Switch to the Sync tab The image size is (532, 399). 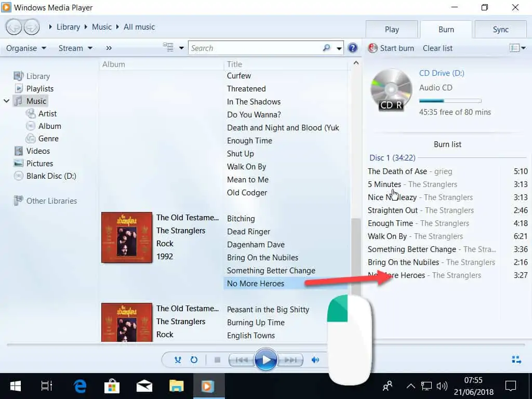tap(500, 30)
